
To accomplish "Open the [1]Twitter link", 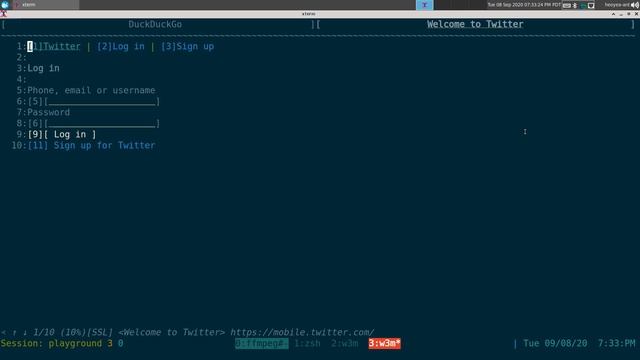I will [54, 47].
